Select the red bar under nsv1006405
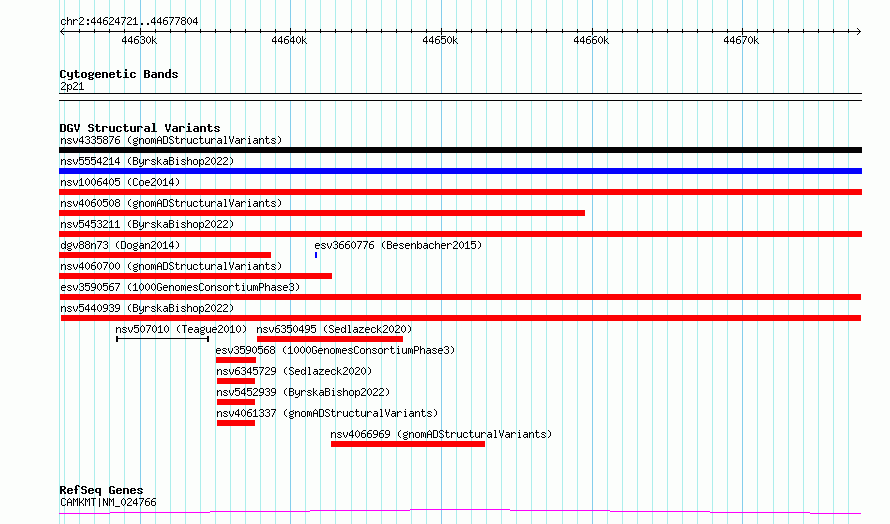Screen dimensions: 890x524 460,192
